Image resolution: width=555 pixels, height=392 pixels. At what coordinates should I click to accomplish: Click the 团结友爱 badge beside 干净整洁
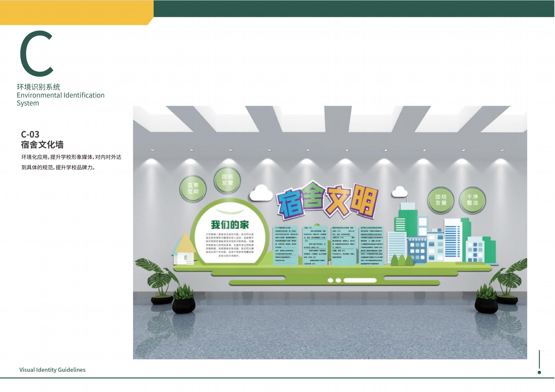tap(441, 200)
